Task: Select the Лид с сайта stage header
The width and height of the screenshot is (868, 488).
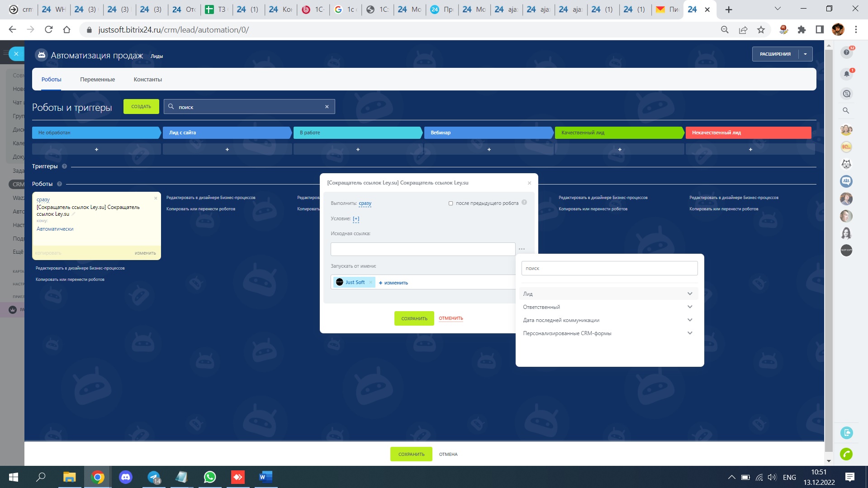Action: (x=227, y=133)
